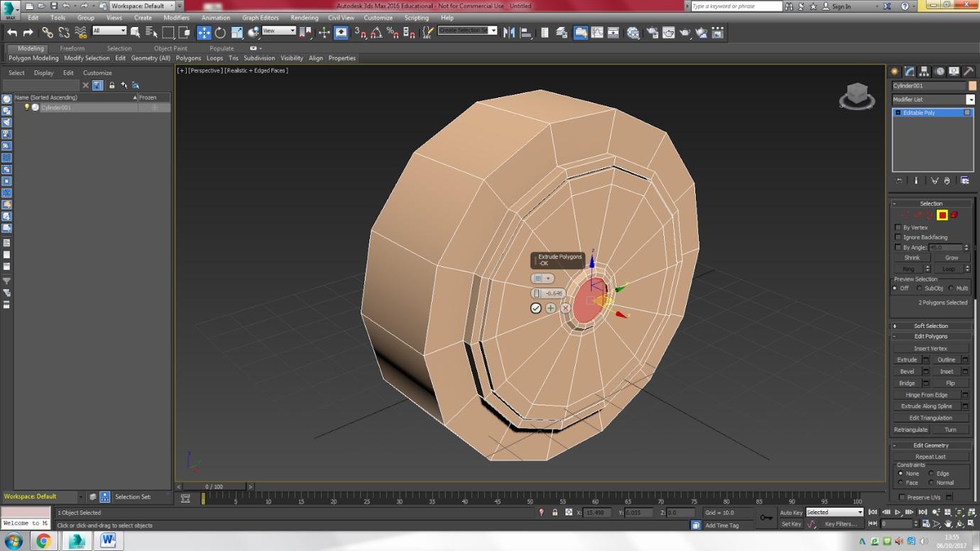Screen dimensions: 980x551
Task: Select Multi preview selection radio
Action: click(x=951, y=288)
